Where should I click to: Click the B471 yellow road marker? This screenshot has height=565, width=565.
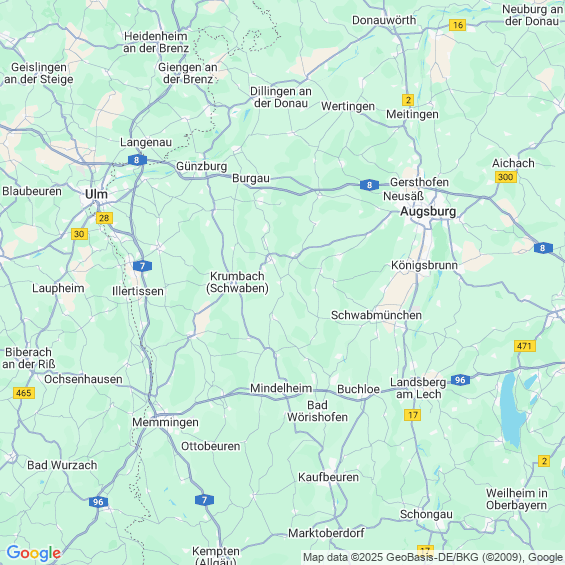tap(525, 346)
